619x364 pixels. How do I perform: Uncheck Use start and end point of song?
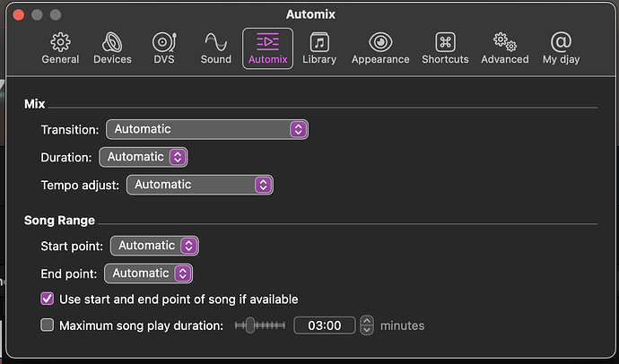(x=47, y=299)
